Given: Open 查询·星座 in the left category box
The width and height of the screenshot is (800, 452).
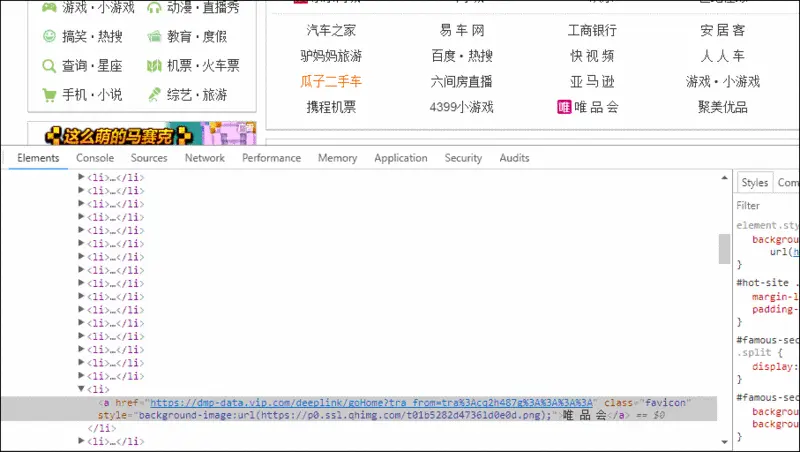Looking at the screenshot, I should coord(92,66).
